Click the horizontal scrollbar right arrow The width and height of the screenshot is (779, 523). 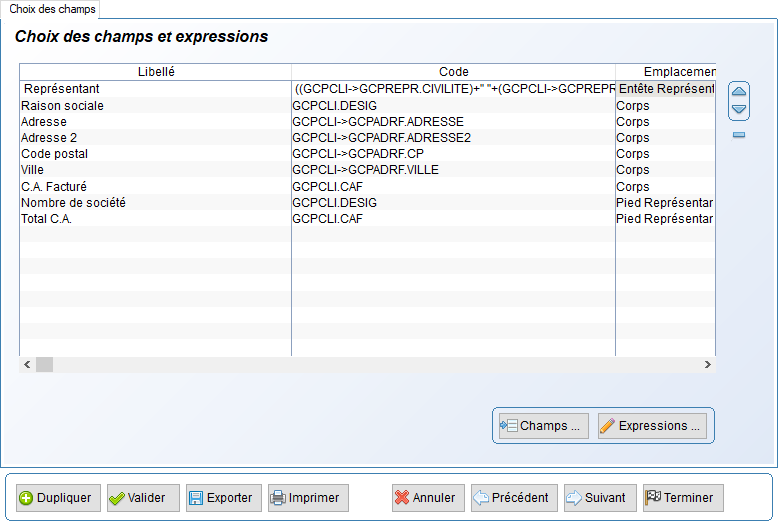pyautogui.click(x=707, y=365)
